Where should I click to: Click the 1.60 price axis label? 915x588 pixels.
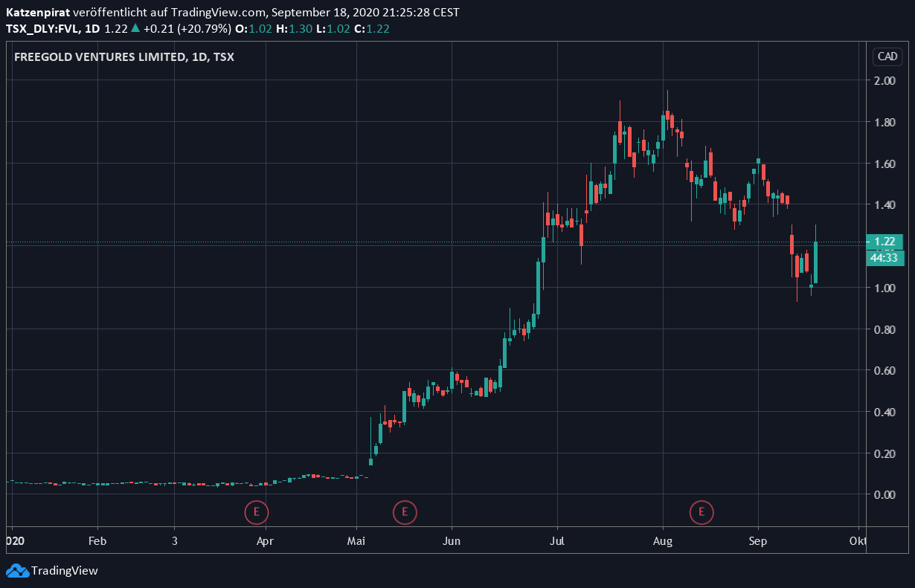click(884, 164)
